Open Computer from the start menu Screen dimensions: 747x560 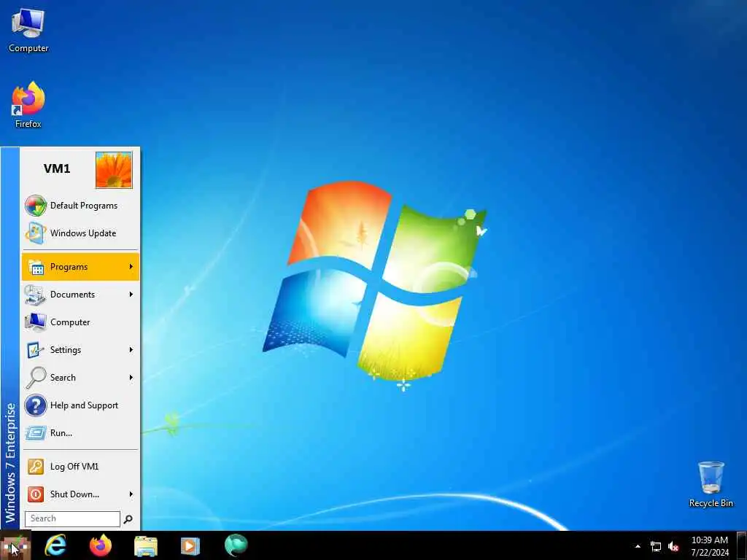coord(80,322)
